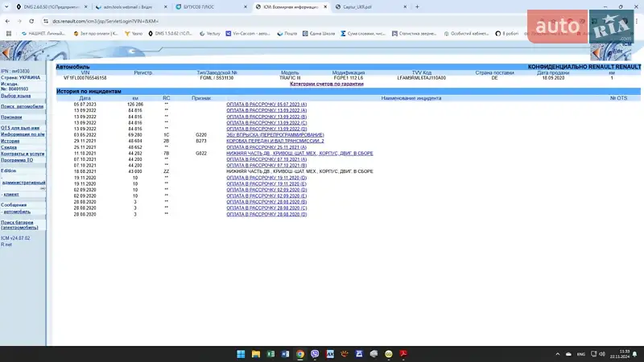Close the ICM Всемирная информация tab
The image size is (644, 362).
pyautogui.click(x=325, y=7)
